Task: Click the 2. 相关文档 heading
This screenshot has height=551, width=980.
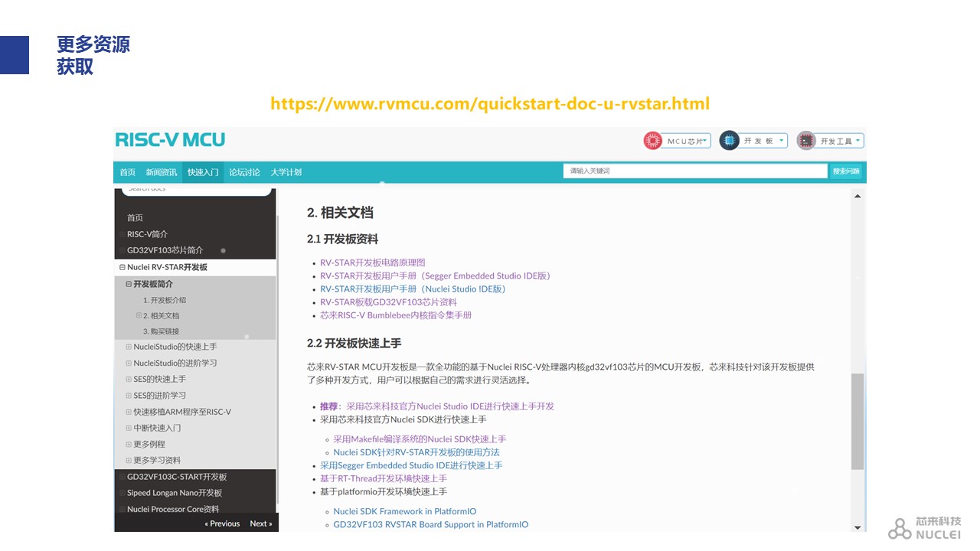Action: (x=340, y=213)
